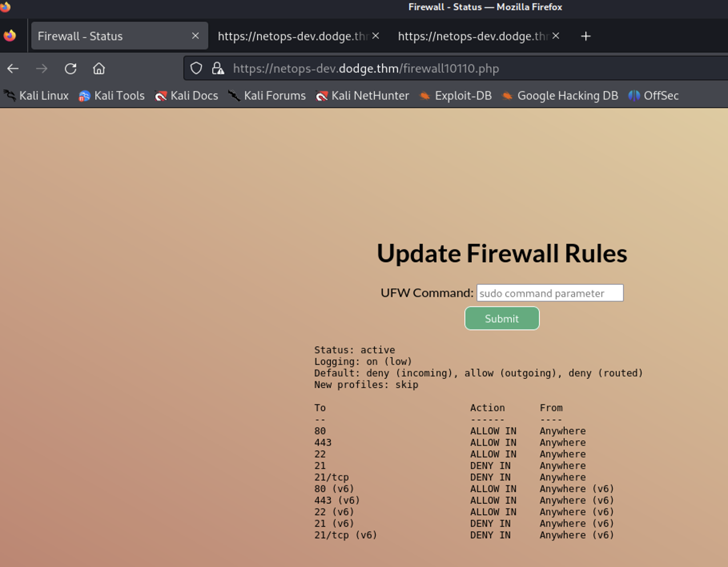This screenshot has height=567, width=728.
Task: Click the Firefox icon left of the tabs
Action: [10, 36]
